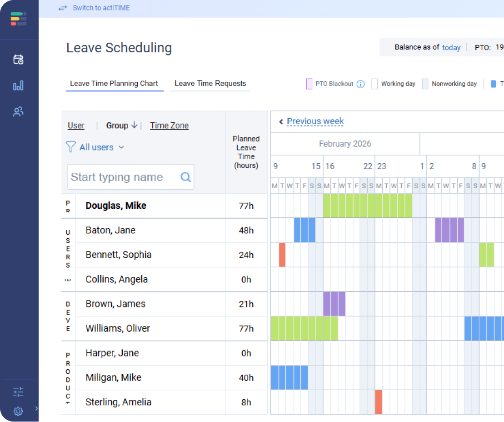Toggle Group sort order arrow
This screenshot has height=422, width=504.
[x=134, y=126]
